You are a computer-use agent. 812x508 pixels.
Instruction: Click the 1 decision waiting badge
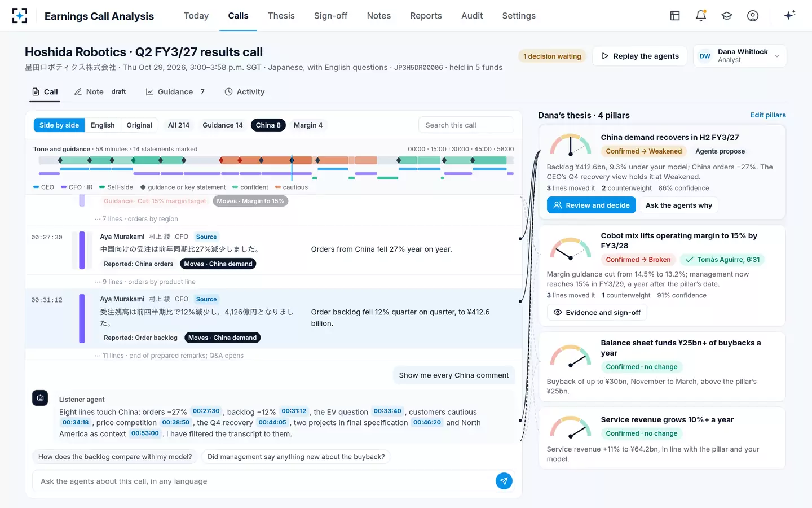[x=552, y=56]
